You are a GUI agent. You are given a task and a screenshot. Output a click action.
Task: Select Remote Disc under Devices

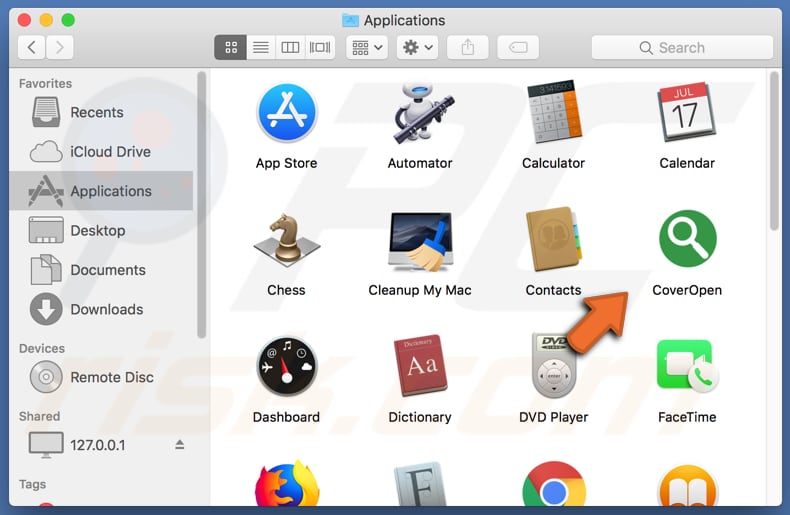click(x=101, y=377)
